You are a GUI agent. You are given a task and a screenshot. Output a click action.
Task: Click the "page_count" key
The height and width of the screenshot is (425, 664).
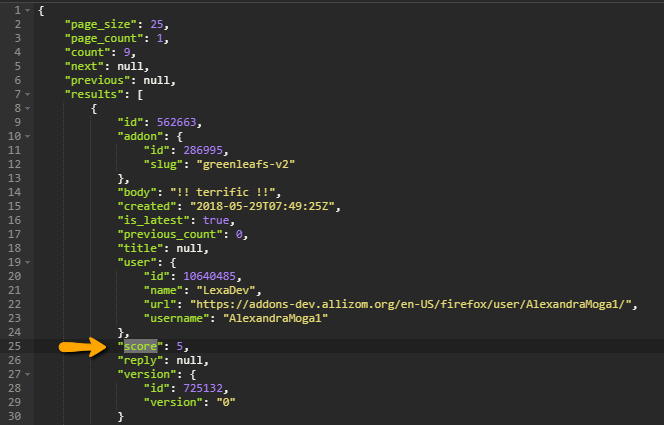pos(104,39)
